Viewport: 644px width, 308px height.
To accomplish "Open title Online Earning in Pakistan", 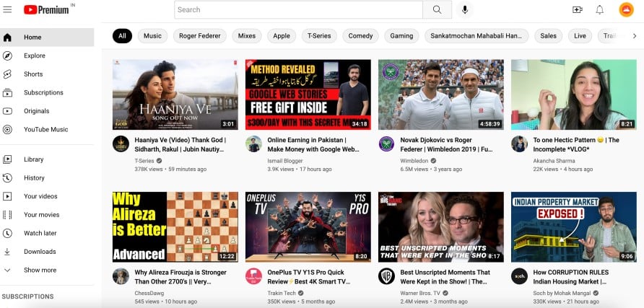I will point(313,145).
